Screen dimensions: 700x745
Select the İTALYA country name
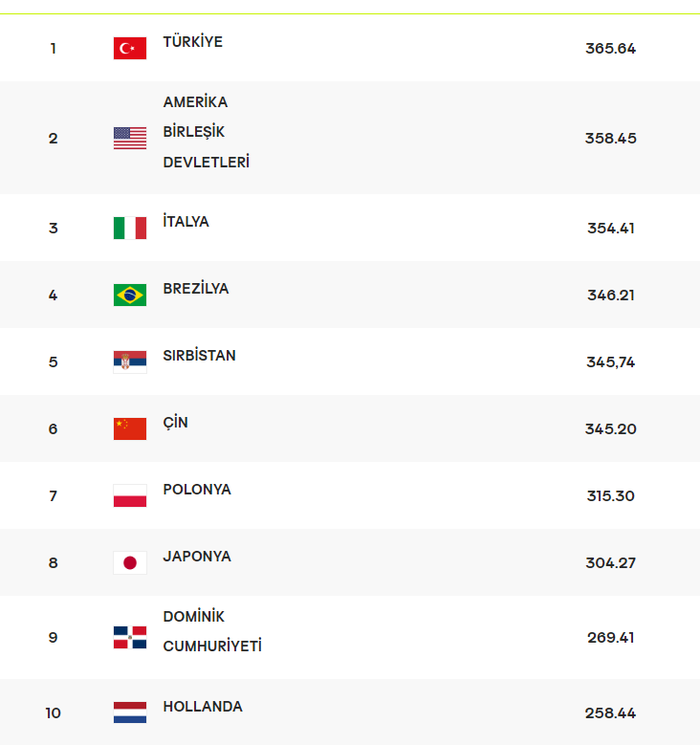186,222
